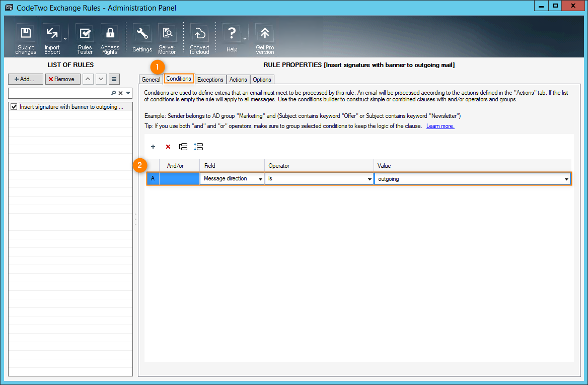The width and height of the screenshot is (588, 385).
Task: Click search magnifier in rules filter
Action: click(x=114, y=93)
